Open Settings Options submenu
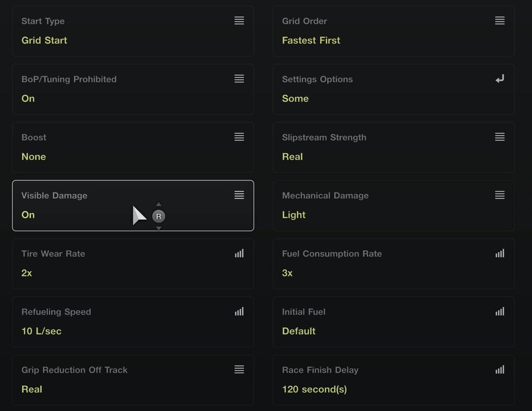532x411 pixels. (394, 89)
